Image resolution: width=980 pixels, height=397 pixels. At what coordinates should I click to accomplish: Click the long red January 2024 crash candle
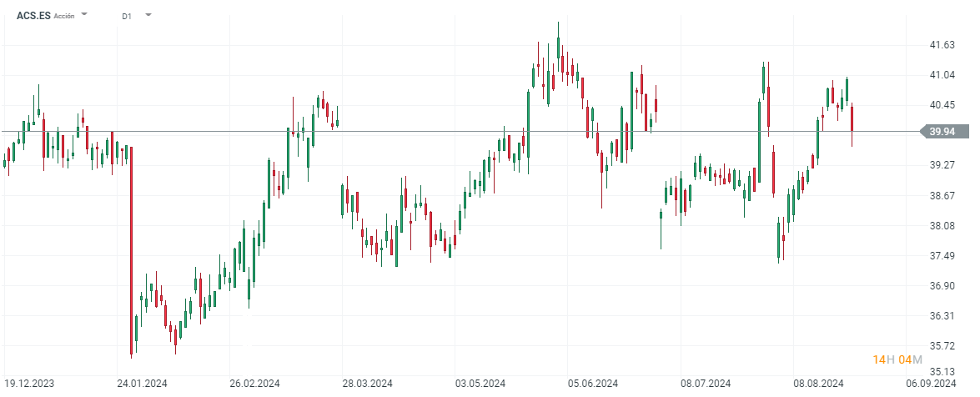point(132,250)
